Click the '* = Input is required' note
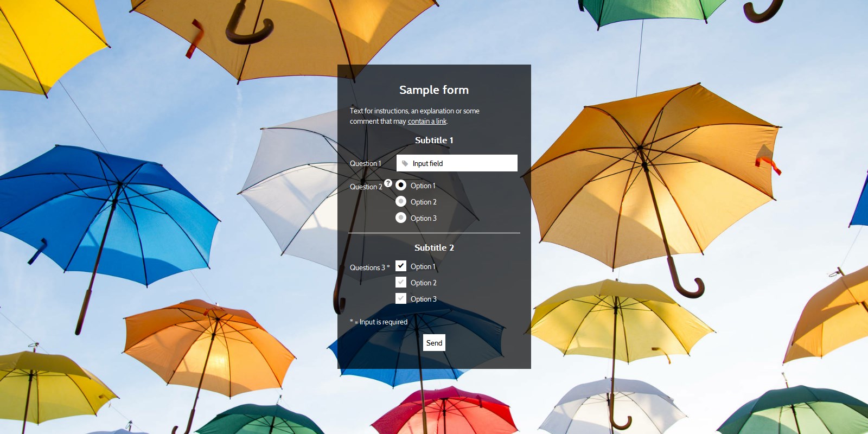 pyautogui.click(x=379, y=322)
